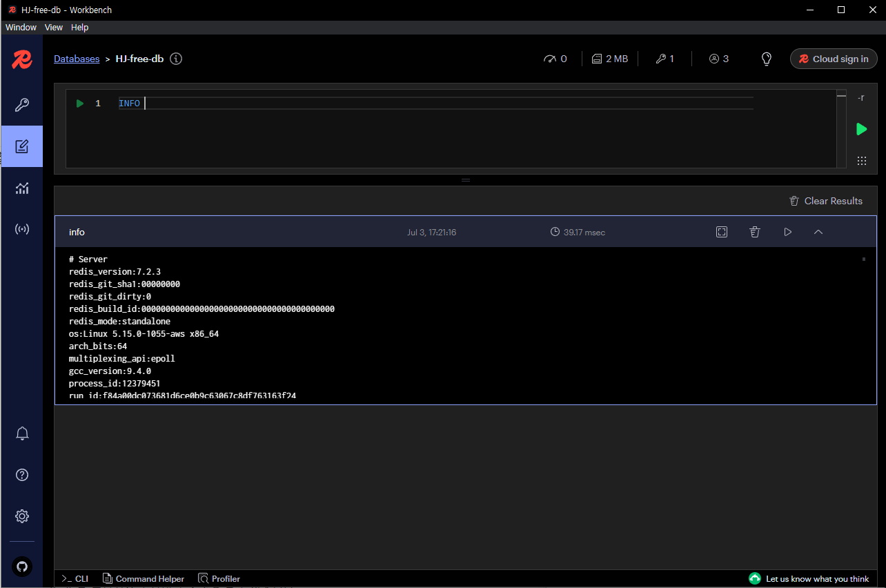This screenshot has height=588, width=886.
Task: Click the small run arrow on line 1
Action: (x=80, y=104)
